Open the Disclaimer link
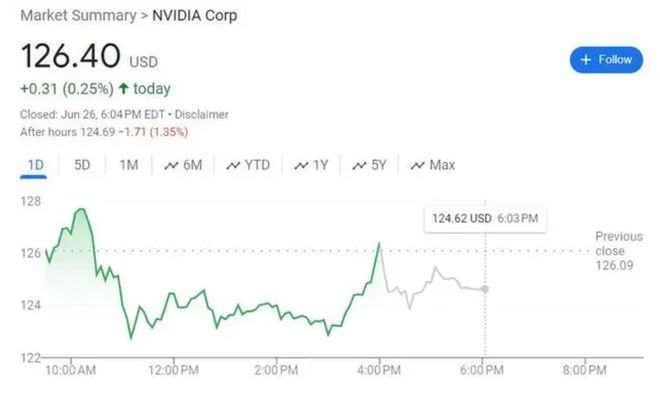 pyautogui.click(x=201, y=114)
